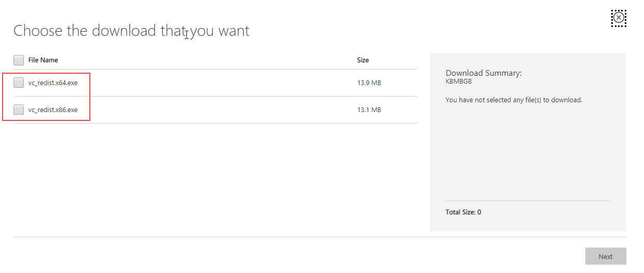Tick the vc_redist.x64.exe checkbox
This screenshot has height=273, width=644.
(x=19, y=83)
